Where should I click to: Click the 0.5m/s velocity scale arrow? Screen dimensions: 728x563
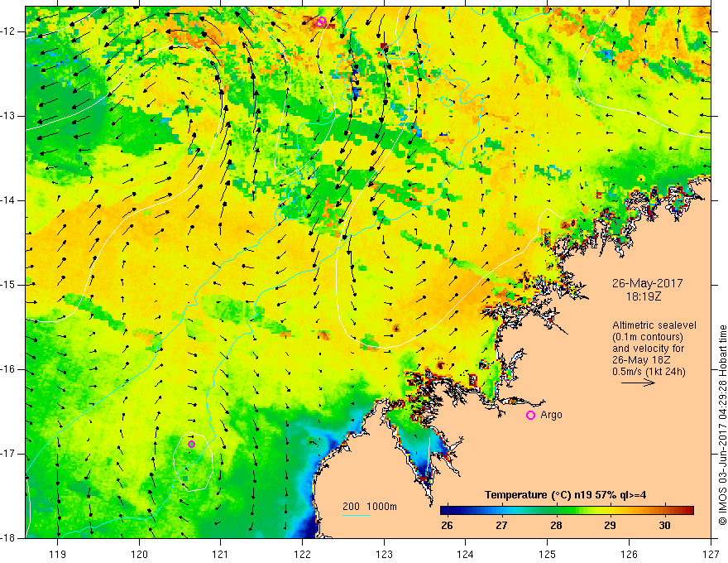(x=638, y=383)
